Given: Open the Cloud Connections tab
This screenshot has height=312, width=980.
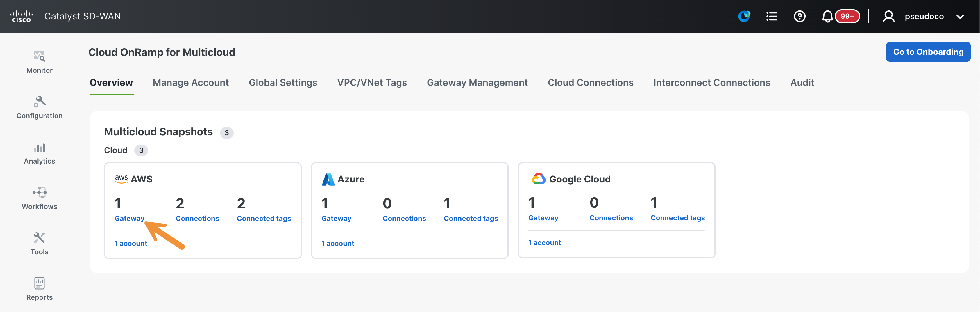Looking at the screenshot, I should [x=591, y=83].
